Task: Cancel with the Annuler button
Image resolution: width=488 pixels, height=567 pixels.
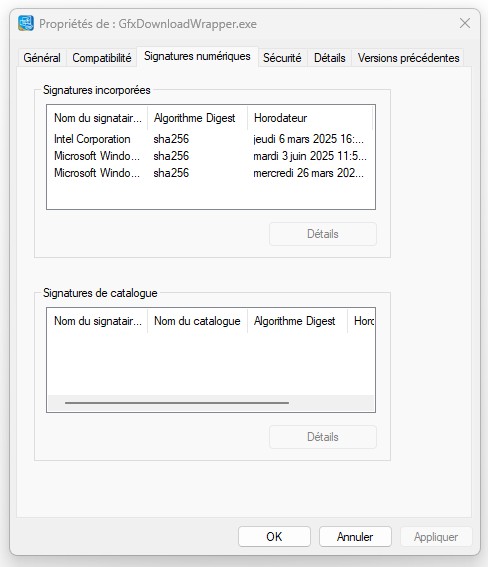Action: click(x=355, y=537)
